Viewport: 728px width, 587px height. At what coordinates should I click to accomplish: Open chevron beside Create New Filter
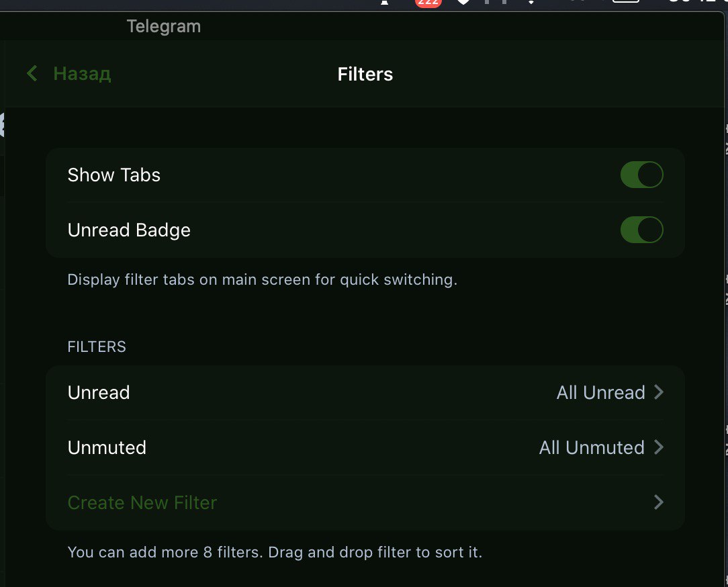[x=658, y=502]
